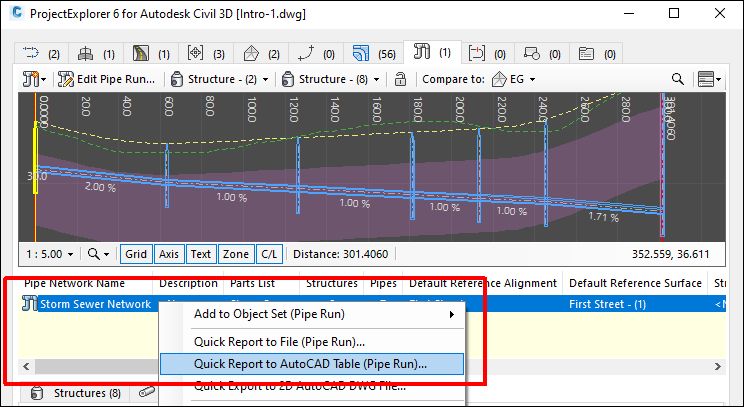Toggle the C/L centerline button

pos(269,254)
